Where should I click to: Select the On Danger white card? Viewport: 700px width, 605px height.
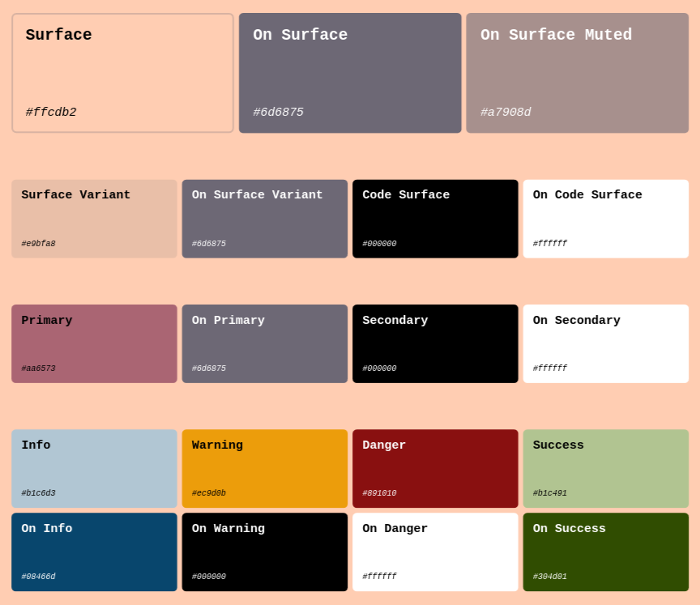(435, 552)
